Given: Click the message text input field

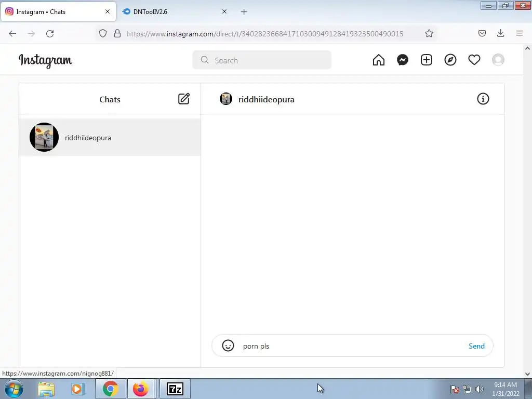Looking at the screenshot, I should point(353,346).
